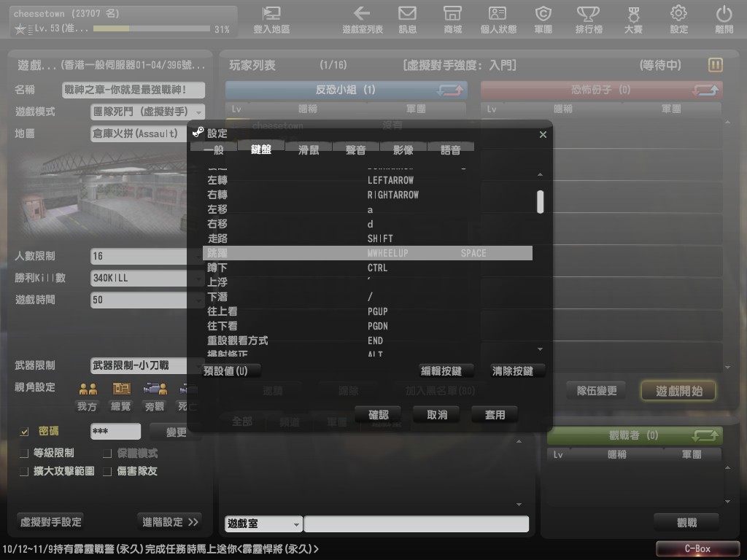This screenshot has width=747, height=560.
Task: Click swap arrows on 反恐小組 team header
Action: (x=450, y=90)
